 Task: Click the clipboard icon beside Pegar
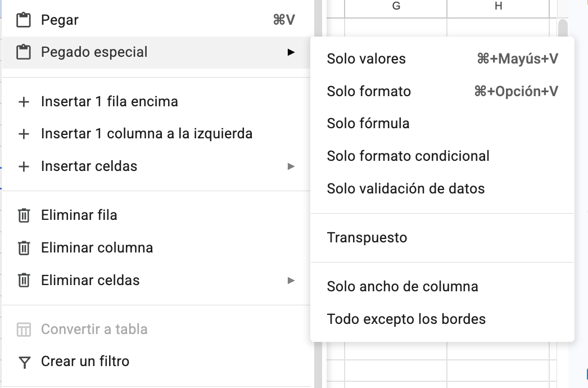(x=24, y=19)
